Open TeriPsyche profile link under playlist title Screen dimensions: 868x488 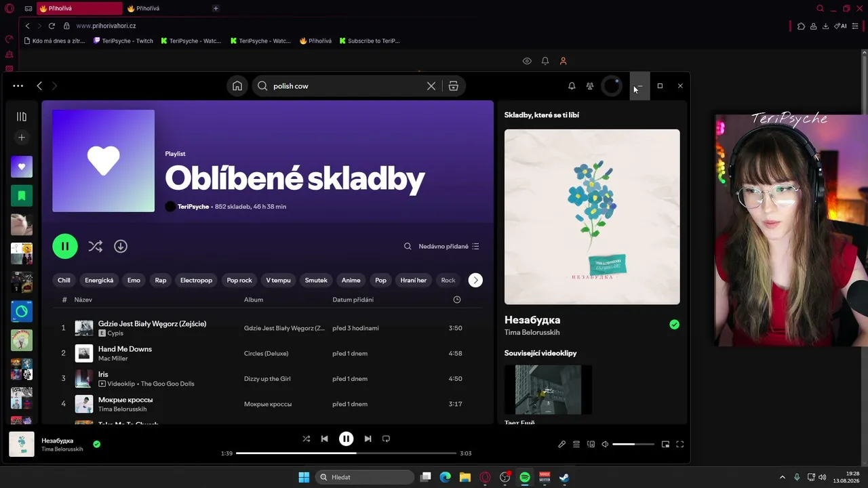(x=193, y=207)
